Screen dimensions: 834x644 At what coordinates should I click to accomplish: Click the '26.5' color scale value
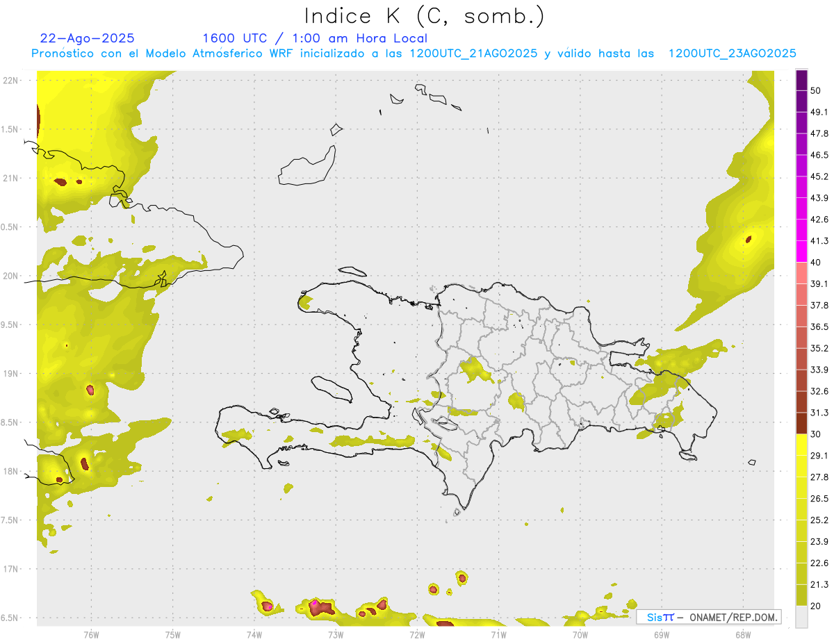click(x=819, y=499)
